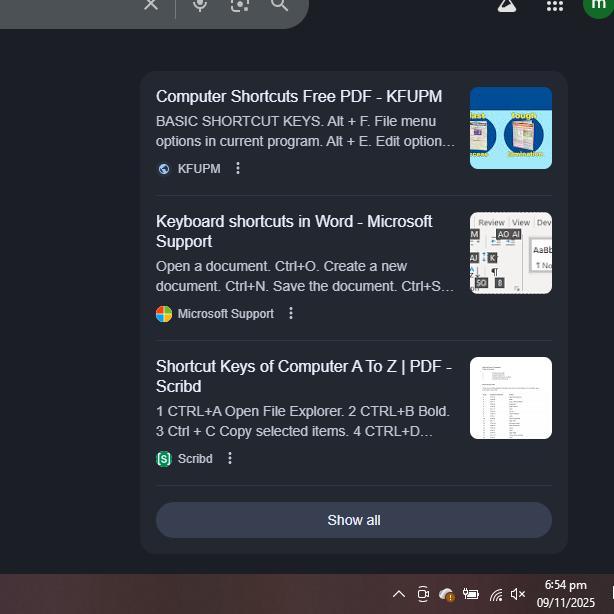The image size is (614, 614).
Task: Click the KFUPM source name
Action: click(199, 169)
